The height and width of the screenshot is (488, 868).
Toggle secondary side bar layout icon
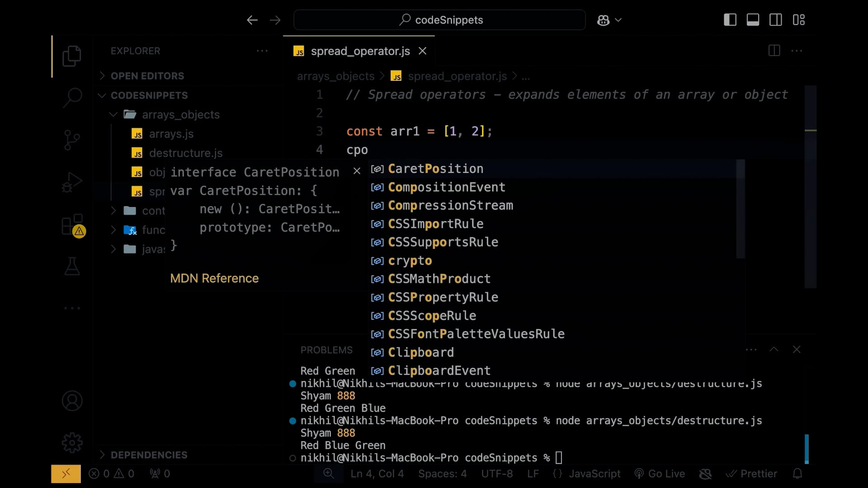(x=776, y=20)
